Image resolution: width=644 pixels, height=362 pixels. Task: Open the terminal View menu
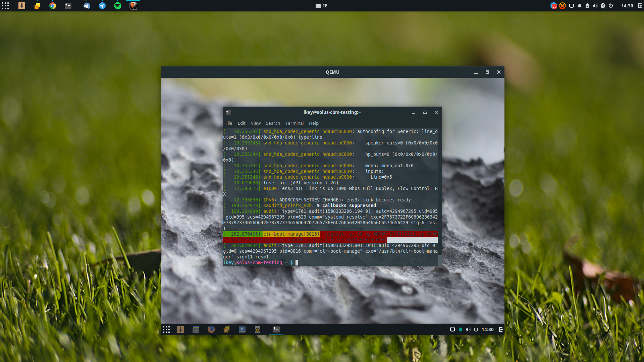coord(256,123)
